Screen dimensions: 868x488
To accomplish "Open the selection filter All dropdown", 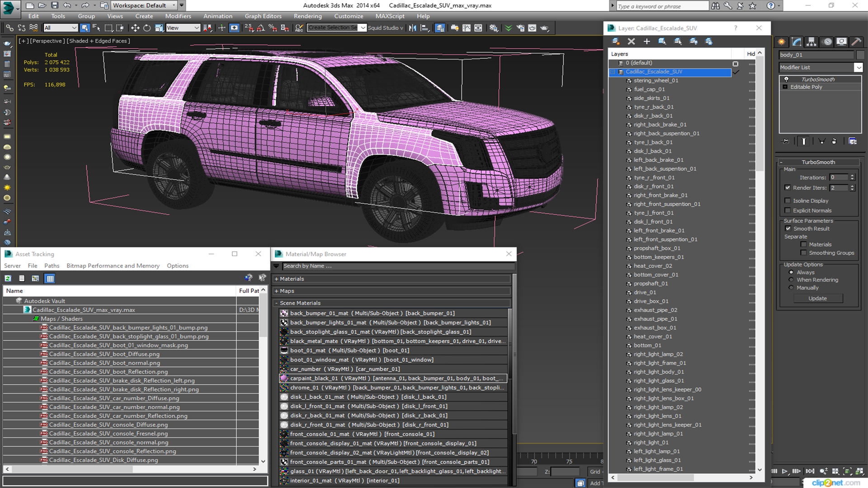I will click(x=61, y=28).
